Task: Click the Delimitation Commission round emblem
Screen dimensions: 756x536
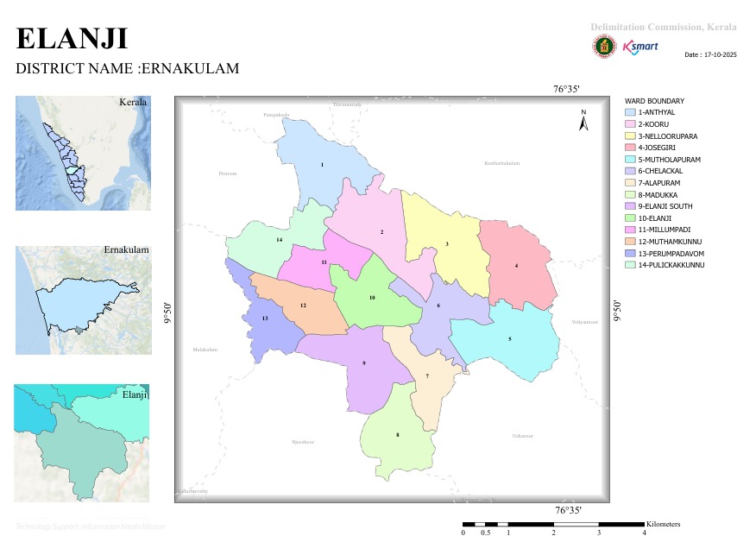Action: point(604,47)
